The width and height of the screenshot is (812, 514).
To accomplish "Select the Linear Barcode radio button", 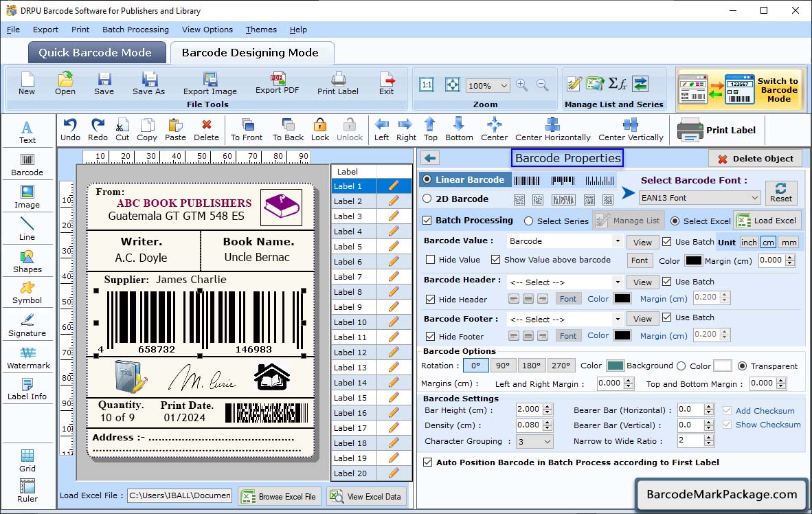I will tap(427, 179).
